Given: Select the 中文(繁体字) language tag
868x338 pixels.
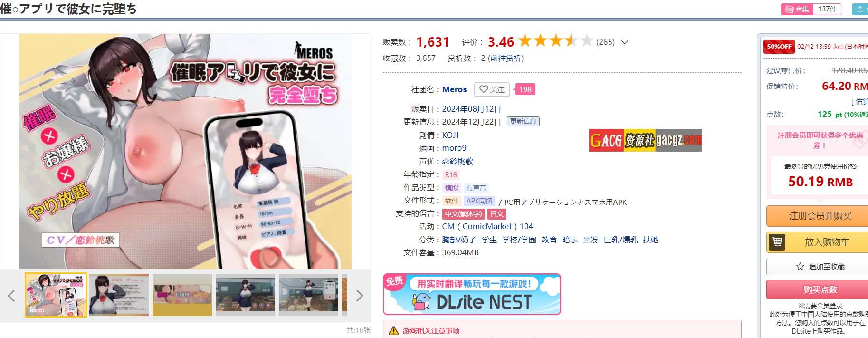Looking at the screenshot, I should (463, 214).
